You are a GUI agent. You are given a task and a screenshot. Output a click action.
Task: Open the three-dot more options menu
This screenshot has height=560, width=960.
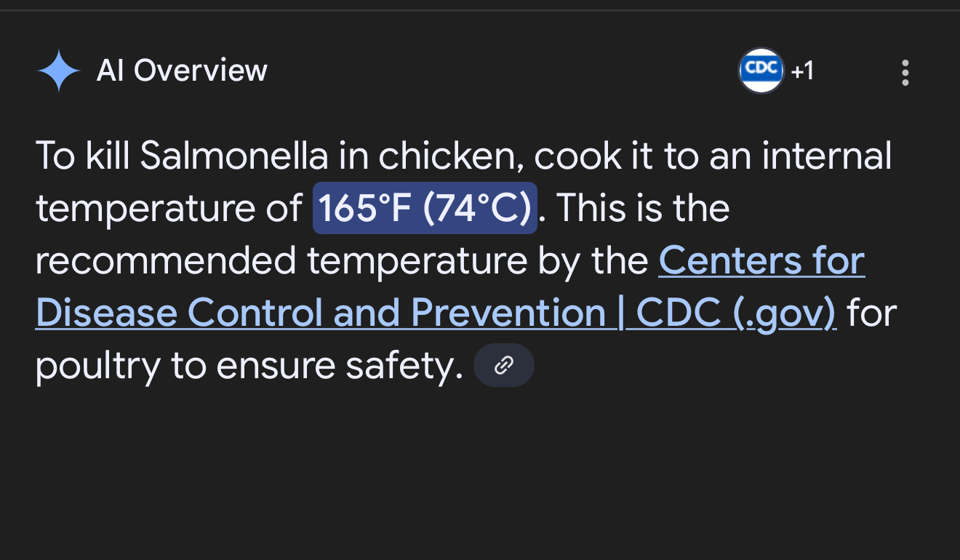pyautogui.click(x=905, y=73)
